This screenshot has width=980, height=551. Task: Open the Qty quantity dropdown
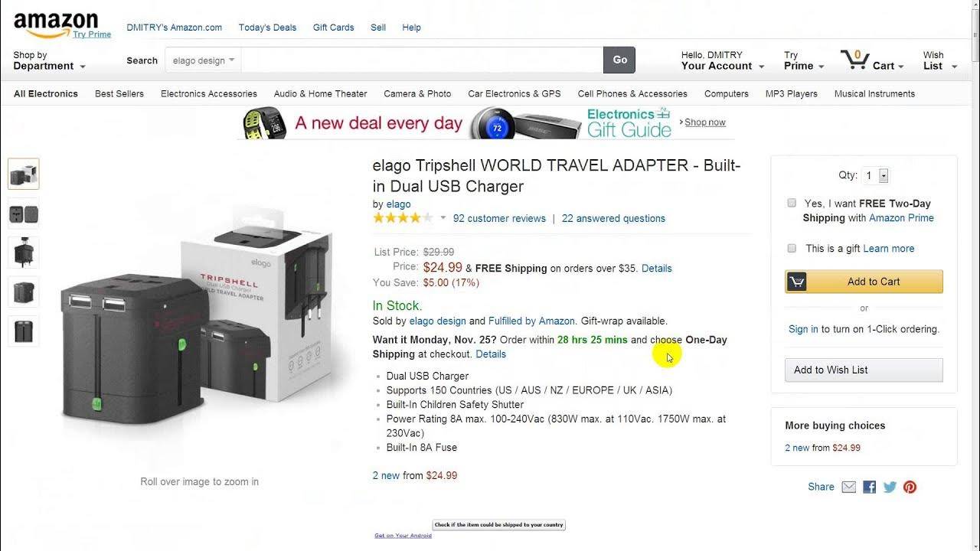(875, 175)
